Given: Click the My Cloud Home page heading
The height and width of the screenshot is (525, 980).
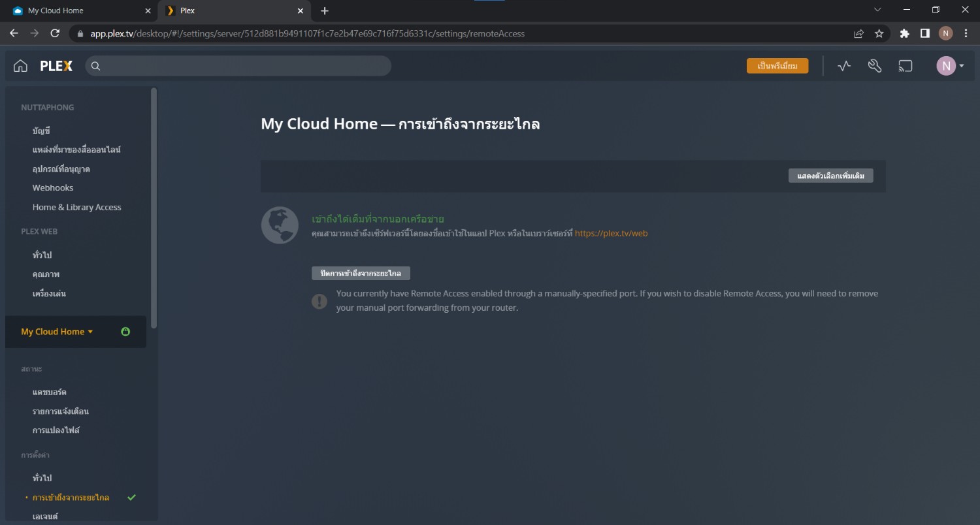Looking at the screenshot, I should pos(400,123).
